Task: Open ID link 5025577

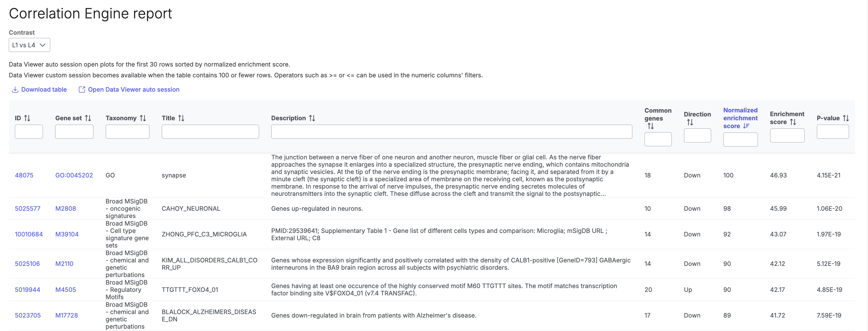Action: pyautogui.click(x=28, y=209)
